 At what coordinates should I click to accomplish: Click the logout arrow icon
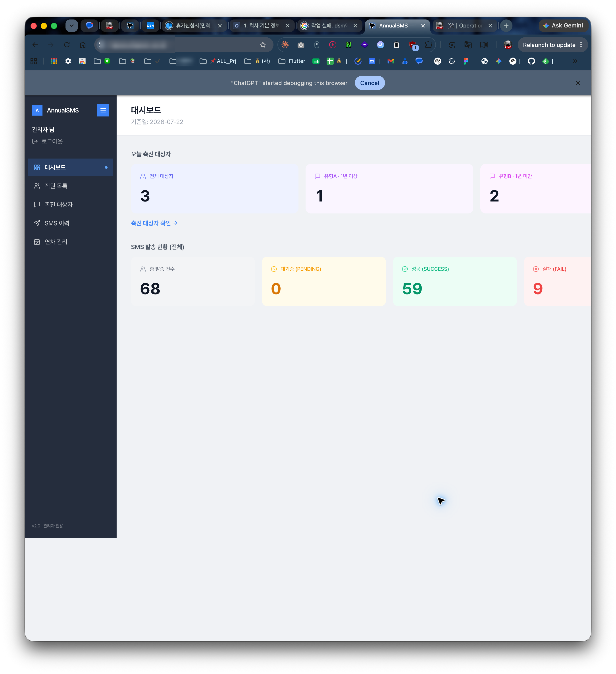point(35,141)
